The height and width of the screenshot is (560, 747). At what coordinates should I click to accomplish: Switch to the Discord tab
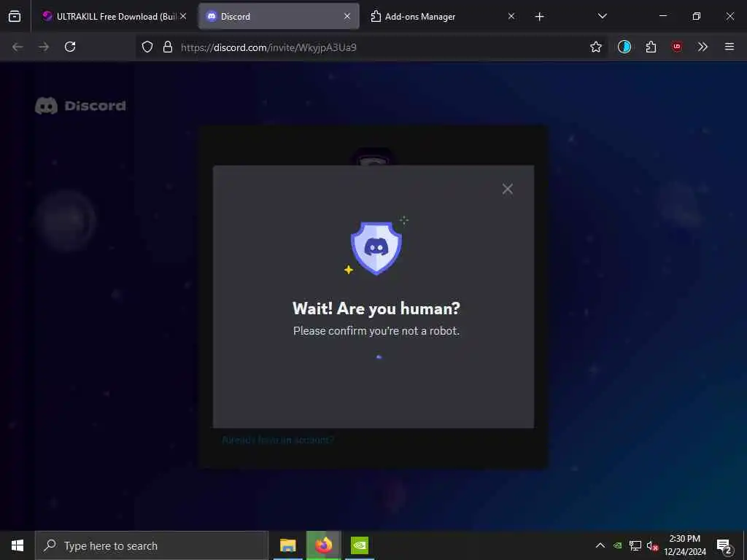click(279, 16)
